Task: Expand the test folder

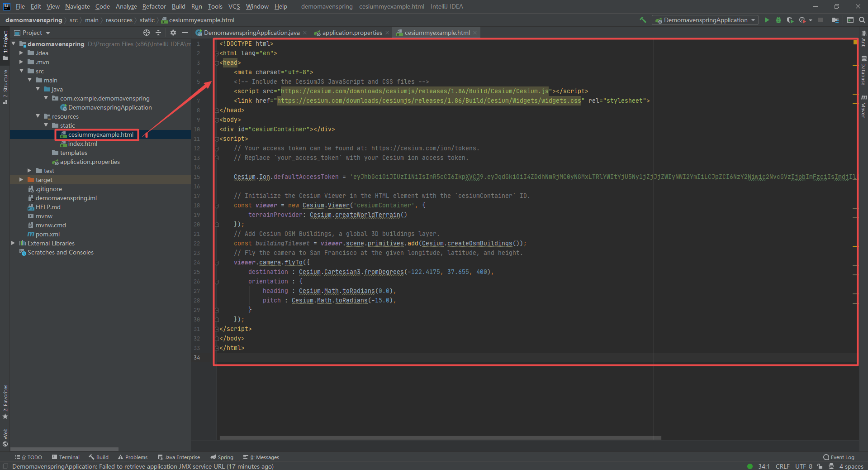Action: click(x=29, y=171)
